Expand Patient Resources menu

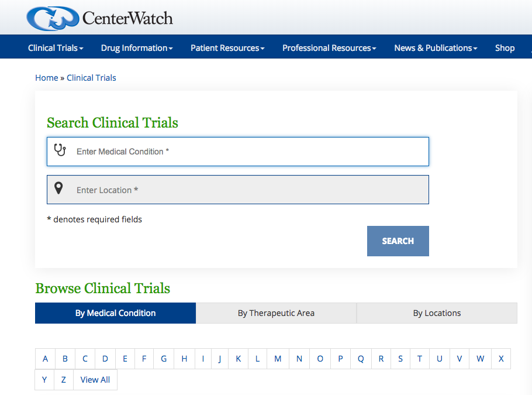tap(227, 48)
